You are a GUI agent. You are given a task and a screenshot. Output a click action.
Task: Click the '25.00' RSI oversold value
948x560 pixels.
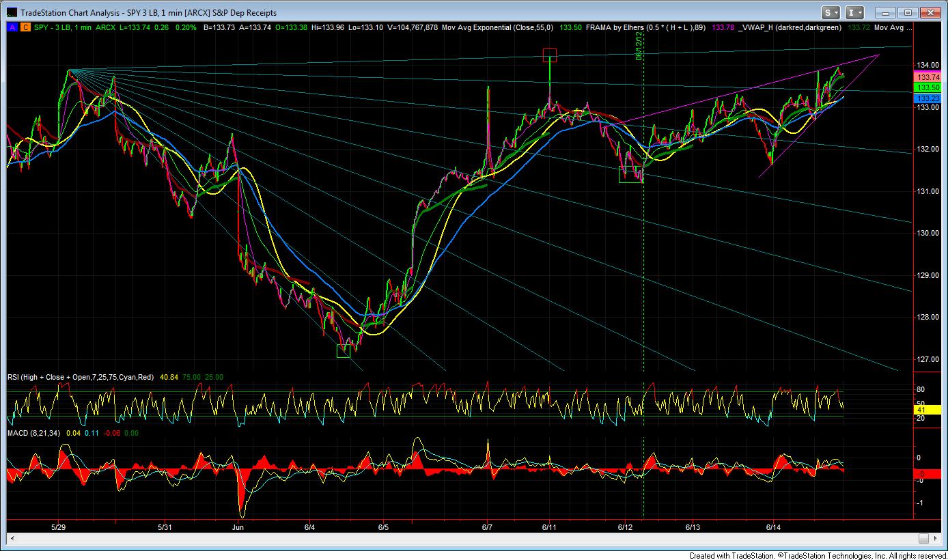(215, 377)
